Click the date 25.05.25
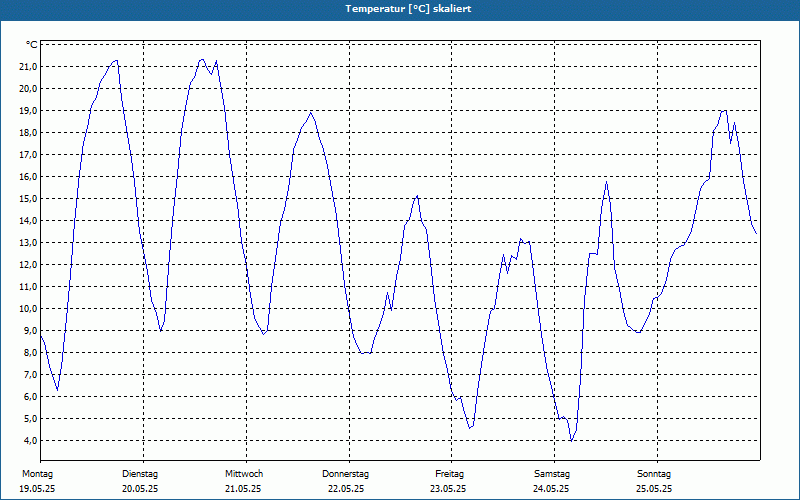800x500 pixels. click(x=654, y=489)
